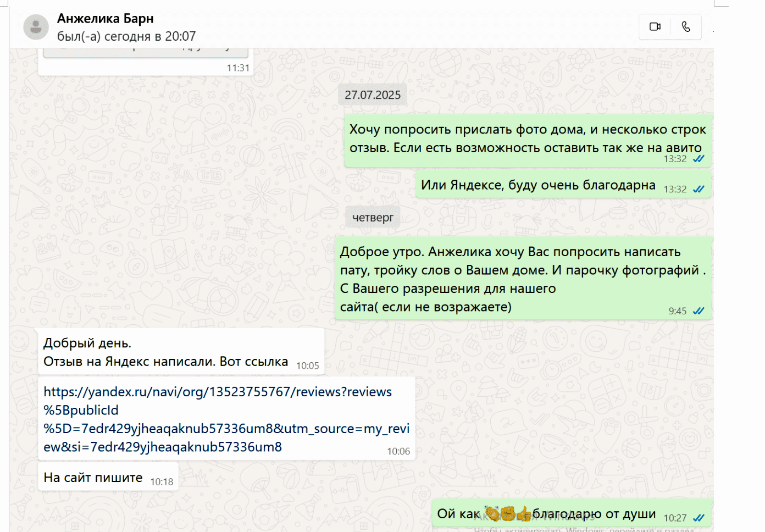This screenshot has height=532, width=765.
Task: Click read checkmarks on 'благодарю от души' message
Action: [699, 518]
